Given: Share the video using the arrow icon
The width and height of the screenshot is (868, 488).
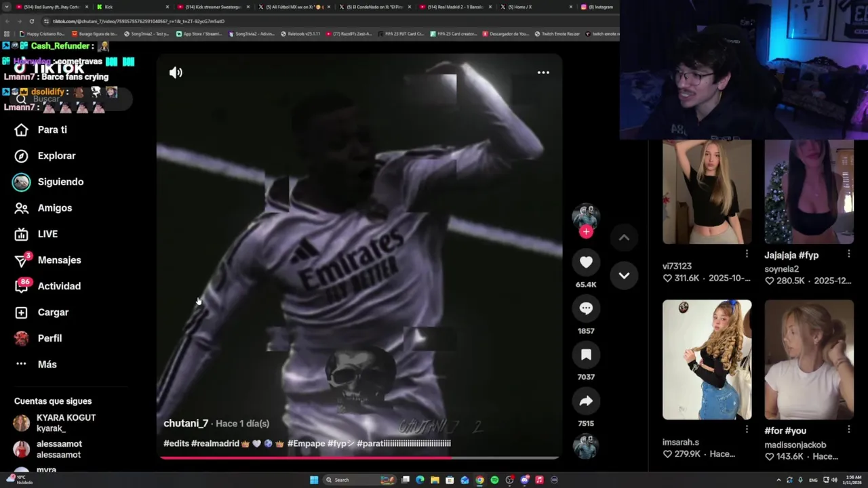Looking at the screenshot, I should click(586, 401).
